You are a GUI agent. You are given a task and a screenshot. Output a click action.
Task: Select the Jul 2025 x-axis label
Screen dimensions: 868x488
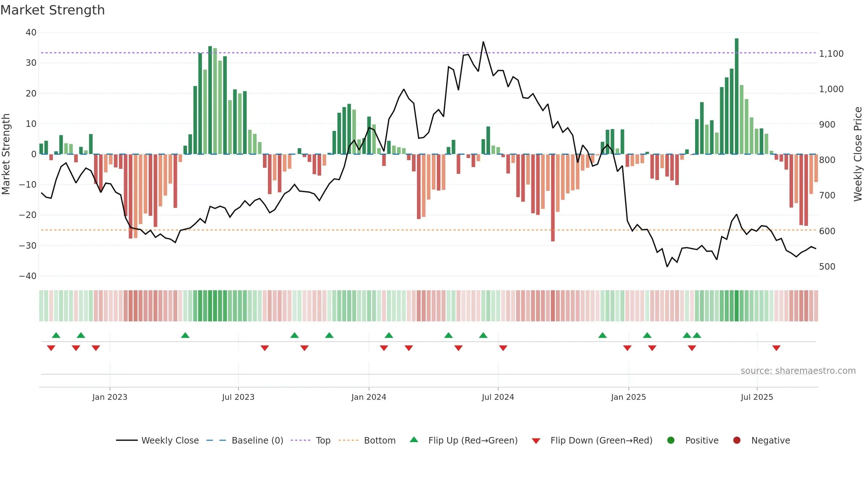tap(757, 397)
